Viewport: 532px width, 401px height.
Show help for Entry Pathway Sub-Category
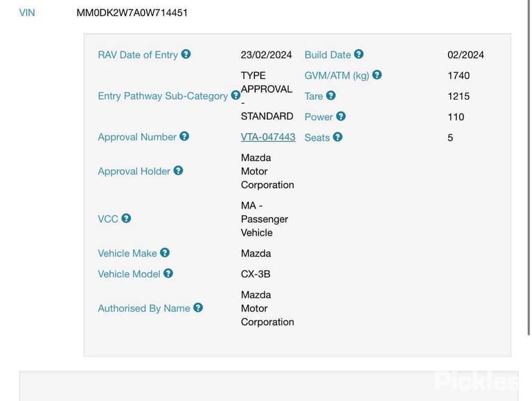[x=236, y=96]
